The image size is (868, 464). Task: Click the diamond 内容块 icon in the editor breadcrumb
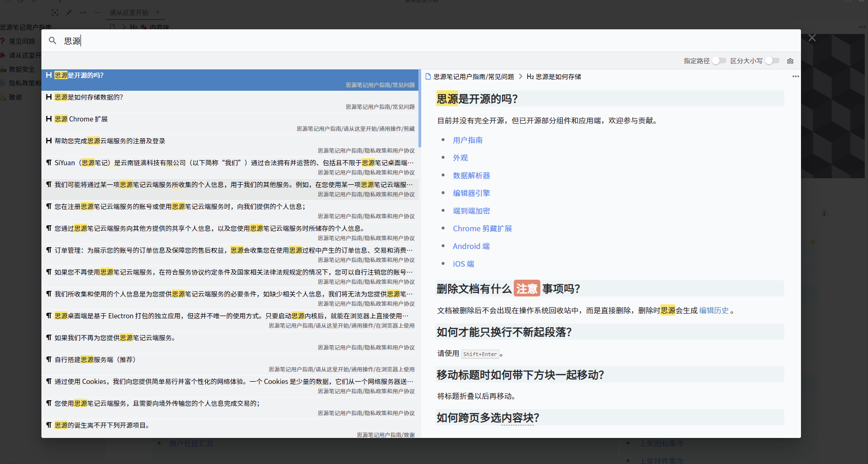pos(143,27)
